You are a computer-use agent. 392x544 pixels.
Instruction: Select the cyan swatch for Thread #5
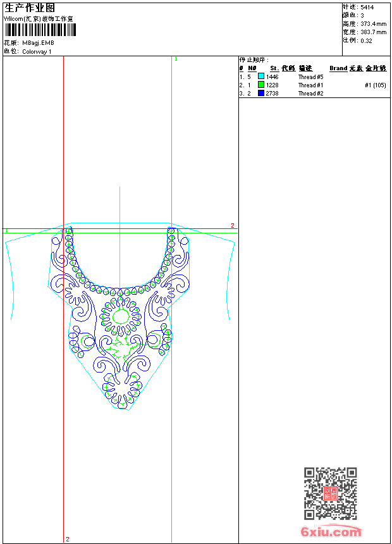point(260,77)
